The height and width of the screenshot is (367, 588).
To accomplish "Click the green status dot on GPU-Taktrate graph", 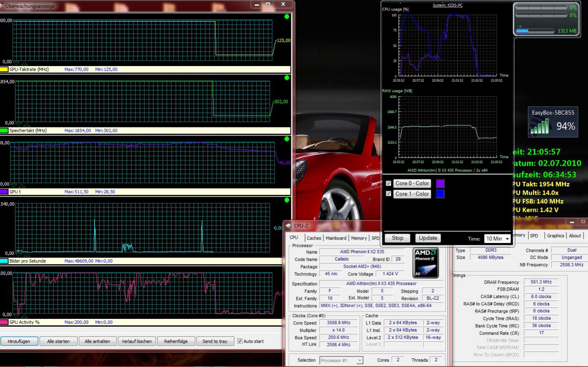I will tap(287, 17).
